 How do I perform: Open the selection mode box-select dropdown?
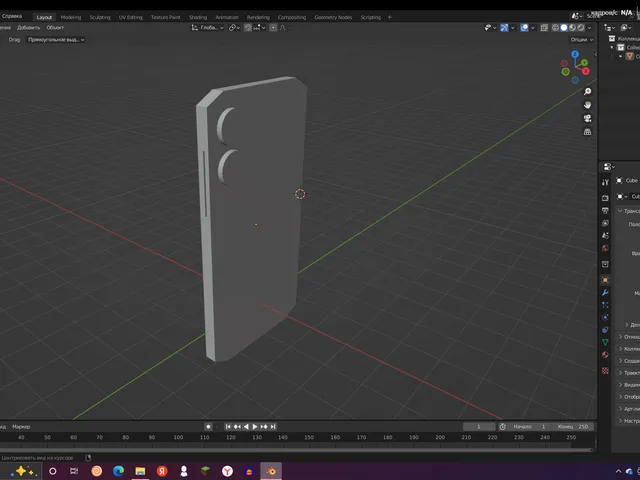pos(56,40)
